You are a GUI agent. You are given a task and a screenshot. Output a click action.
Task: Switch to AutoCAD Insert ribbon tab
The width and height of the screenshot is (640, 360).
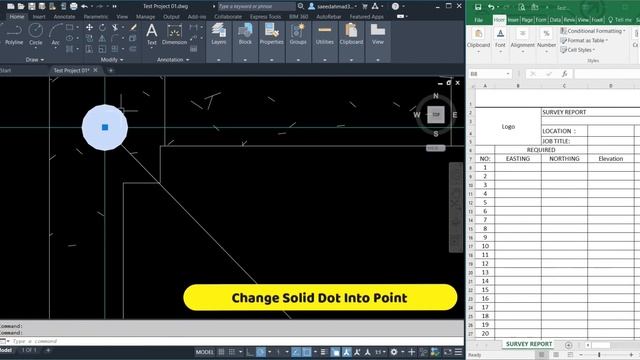[39, 17]
